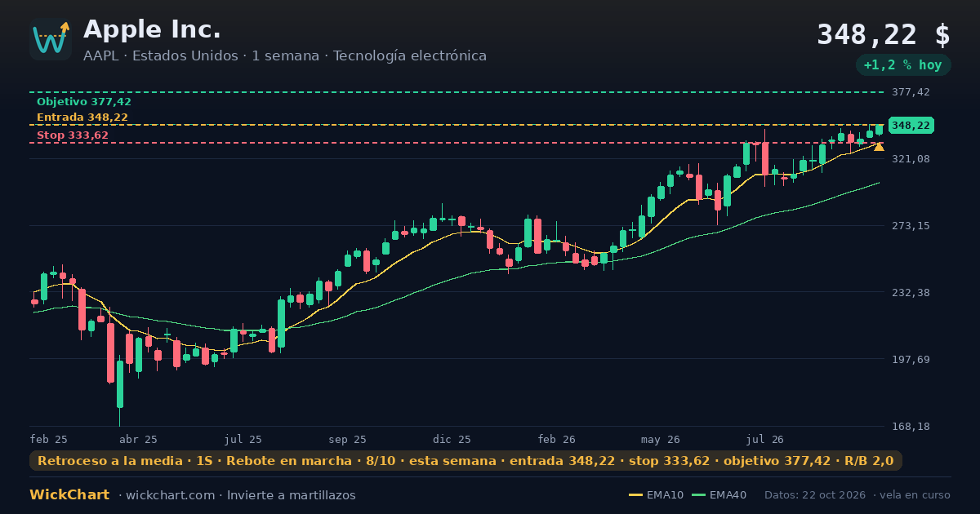Image resolution: width=980 pixels, height=514 pixels.
Task: Click the 321,08 axis price label
Action: tap(911, 158)
